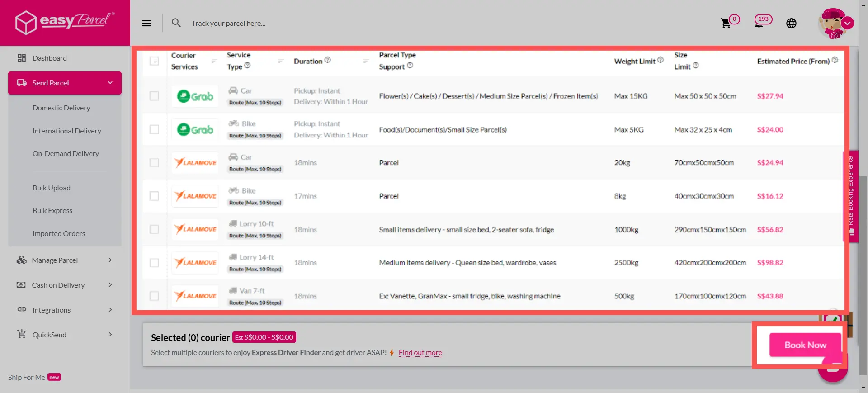Click the search magnifier icon

(176, 23)
